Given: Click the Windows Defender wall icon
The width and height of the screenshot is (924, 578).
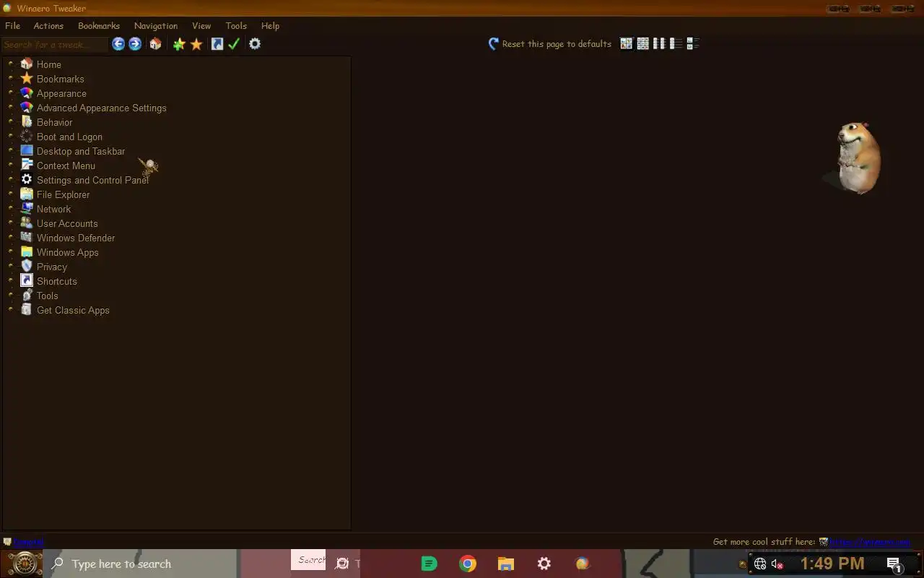Looking at the screenshot, I should [x=27, y=237].
